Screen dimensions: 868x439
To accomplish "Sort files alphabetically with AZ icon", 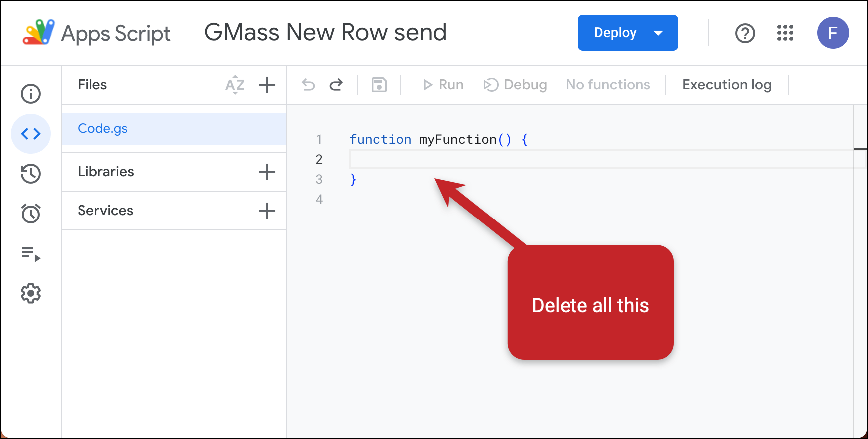I will pyautogui.click(x=235, y=85).
